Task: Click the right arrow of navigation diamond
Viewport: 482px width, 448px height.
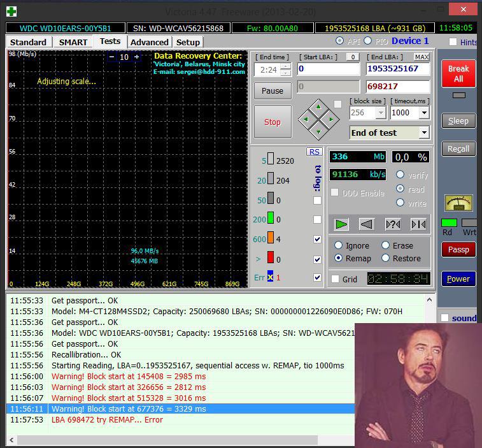Action: pyautogui.click(x=331, y=119)
